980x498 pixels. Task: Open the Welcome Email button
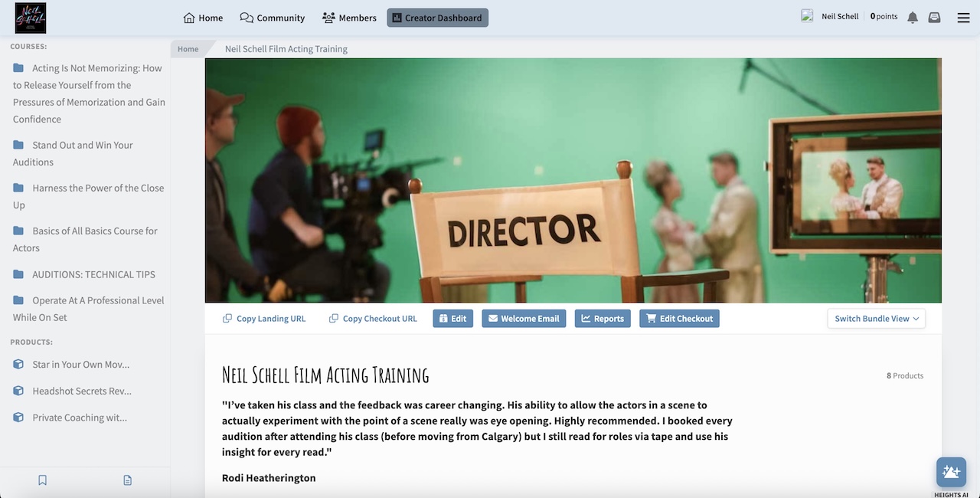coord(524,319)
